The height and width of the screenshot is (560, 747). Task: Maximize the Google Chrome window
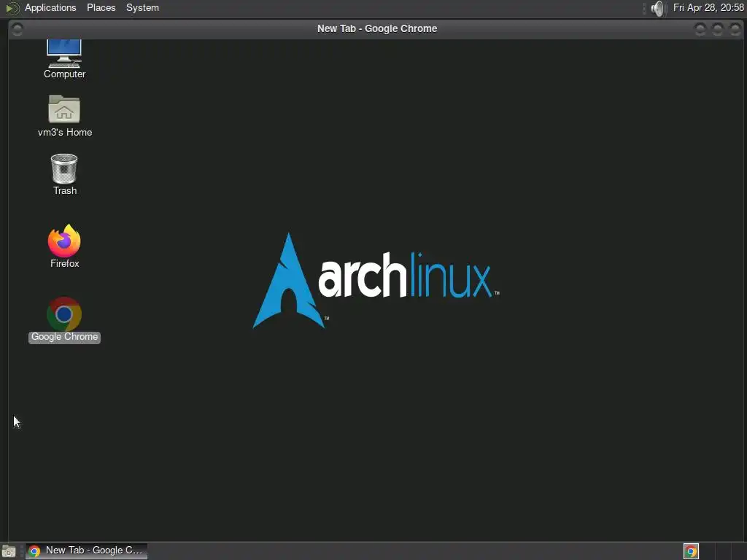718,29
